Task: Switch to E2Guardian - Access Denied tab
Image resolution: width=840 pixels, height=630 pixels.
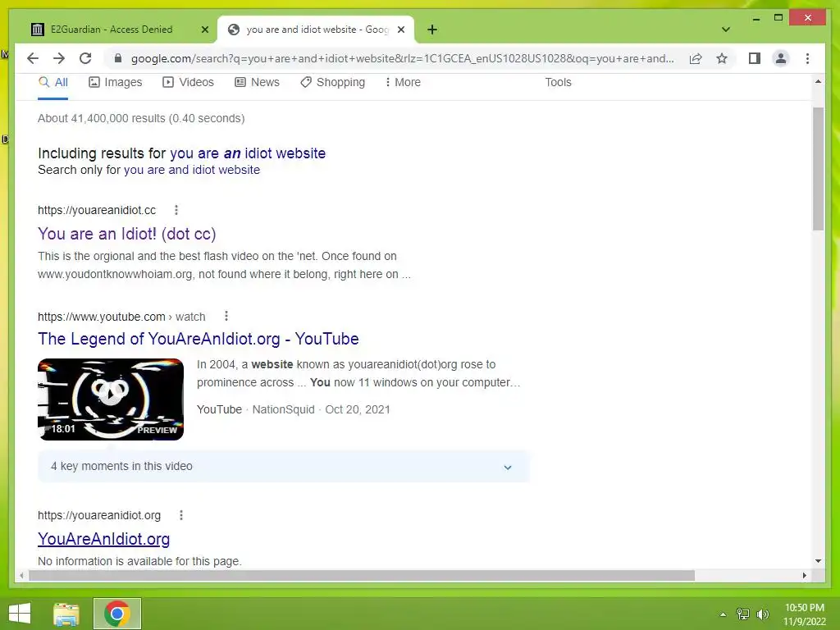Action: pyautogui.click(x=113, y=30)
